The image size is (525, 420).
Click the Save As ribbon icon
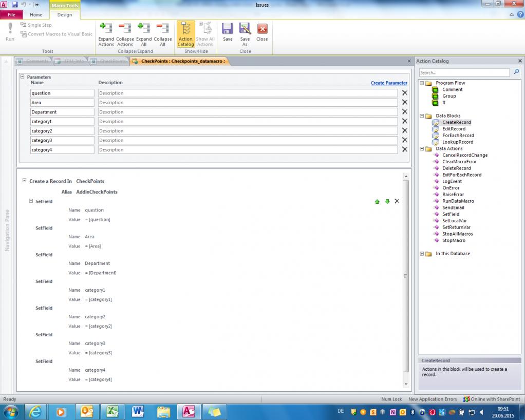(245, 34)
